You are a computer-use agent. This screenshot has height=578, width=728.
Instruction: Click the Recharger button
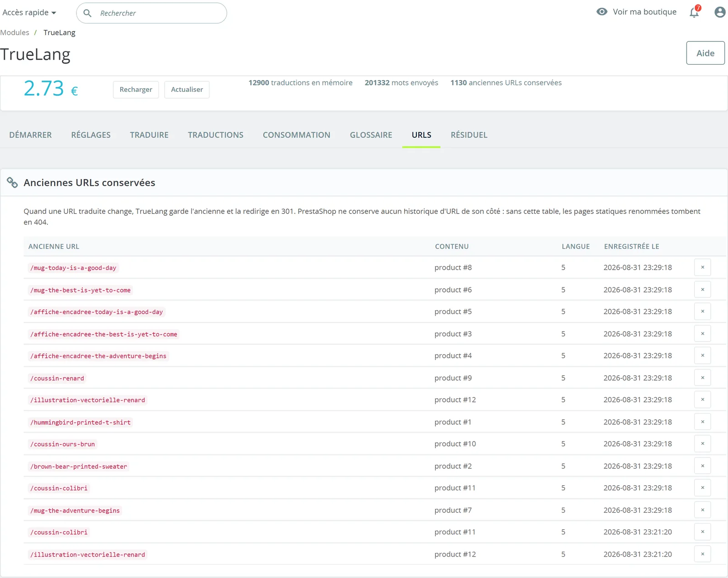point(136,90)
